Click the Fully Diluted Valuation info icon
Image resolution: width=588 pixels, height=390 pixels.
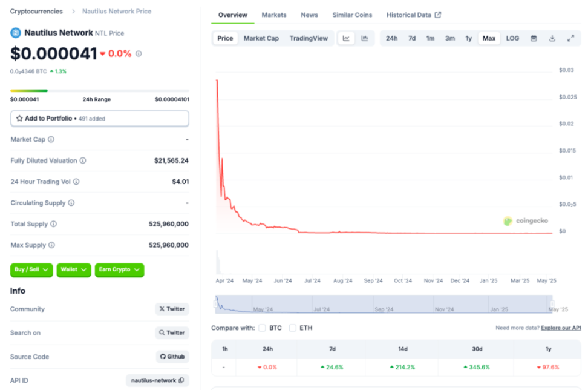click(x=83, y=160)
